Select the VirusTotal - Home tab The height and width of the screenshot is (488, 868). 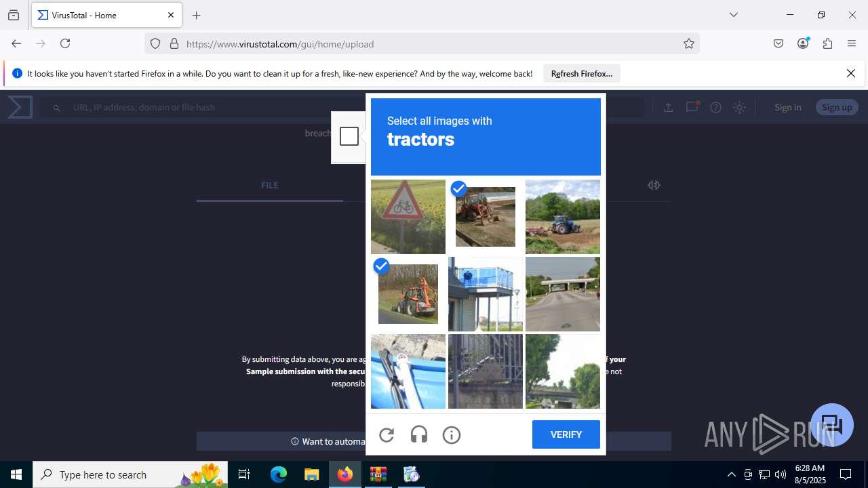(106, 15)
